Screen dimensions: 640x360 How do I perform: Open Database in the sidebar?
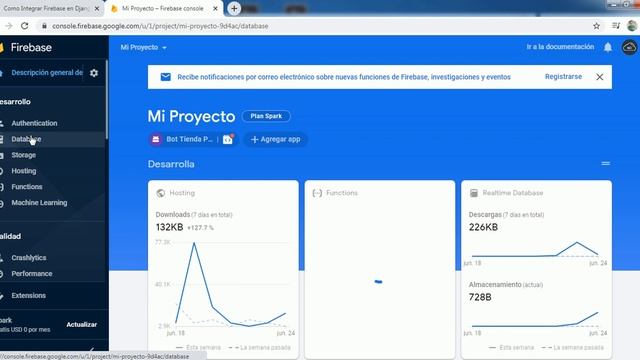pos(26,139)
